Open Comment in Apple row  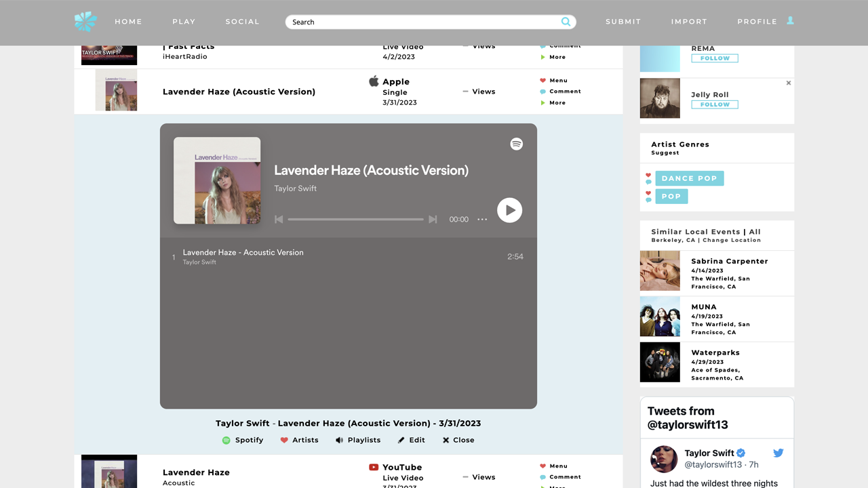pyautogui.click(x=560, y=91)
